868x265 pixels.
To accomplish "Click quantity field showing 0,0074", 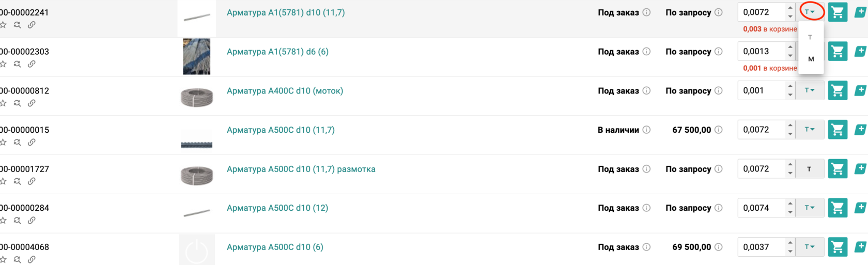I will pyautogui.click(x=762, y=208).
